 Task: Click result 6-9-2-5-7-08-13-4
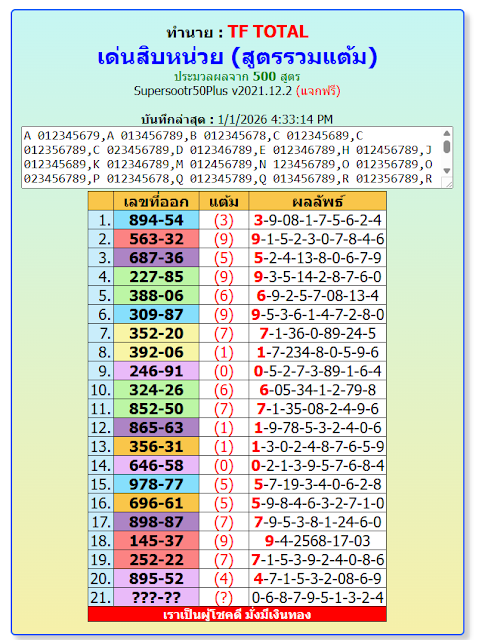coord(318,296)
